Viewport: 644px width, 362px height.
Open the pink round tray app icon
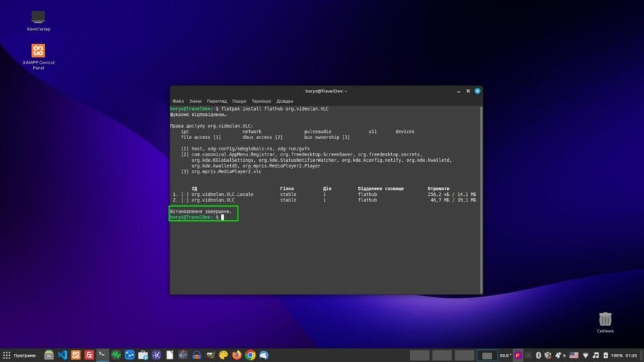tap(518, 356)
